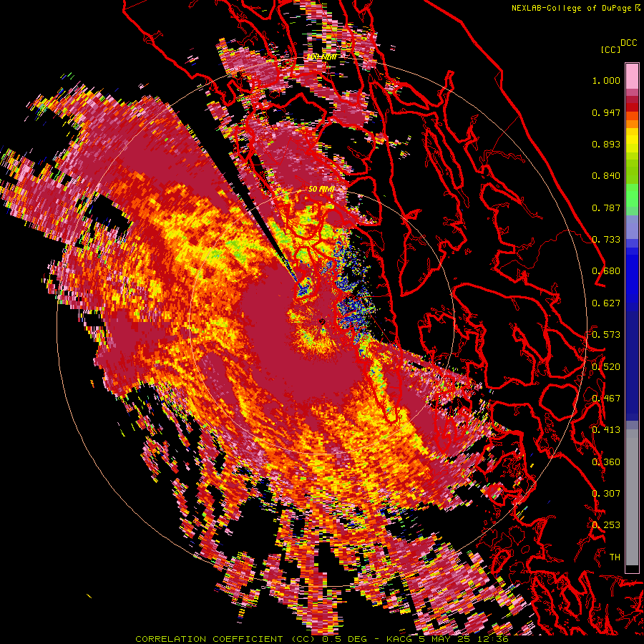
Task: Click the radar site marker at the map center
Action: tap(322, 321)
